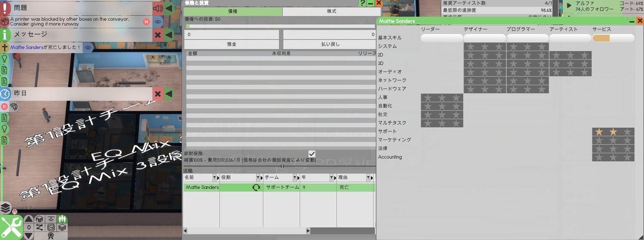This screenshot has width=644, height=240.
Task: Select the room building cube icon
Action: coord(40,219)
